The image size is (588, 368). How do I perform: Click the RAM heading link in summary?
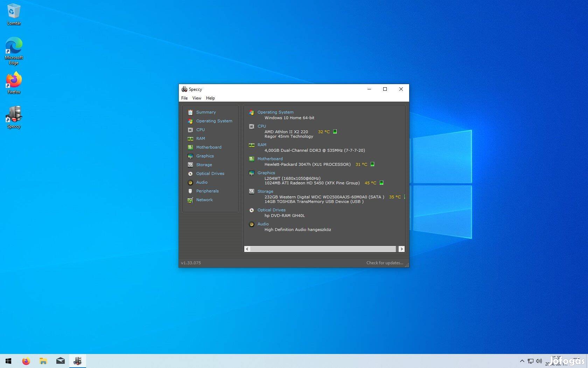click(x=262, y=145)
